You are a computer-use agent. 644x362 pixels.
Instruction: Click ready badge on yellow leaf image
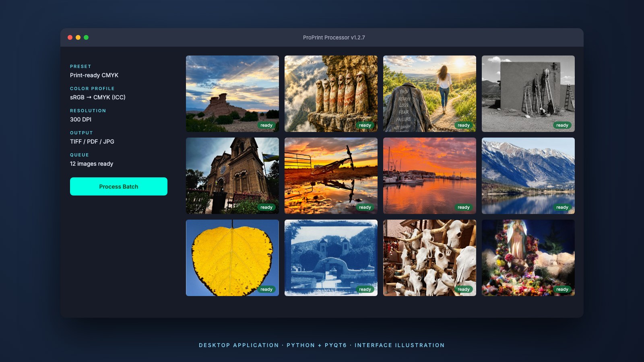pyautogui.click(x=266, y=289)
